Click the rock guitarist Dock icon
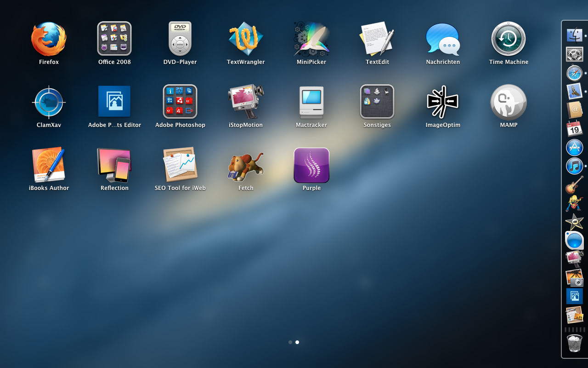 [574, 203]
